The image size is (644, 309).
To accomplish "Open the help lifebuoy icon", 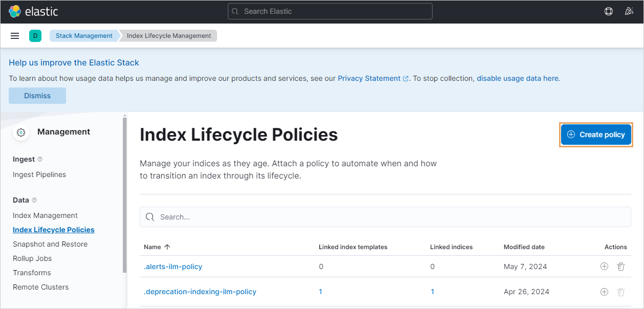I will click(609, 11).
